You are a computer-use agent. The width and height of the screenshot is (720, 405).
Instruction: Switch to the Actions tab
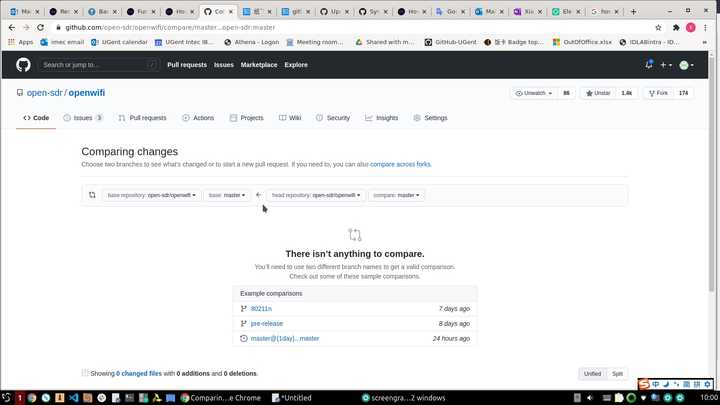pos(198,118)
